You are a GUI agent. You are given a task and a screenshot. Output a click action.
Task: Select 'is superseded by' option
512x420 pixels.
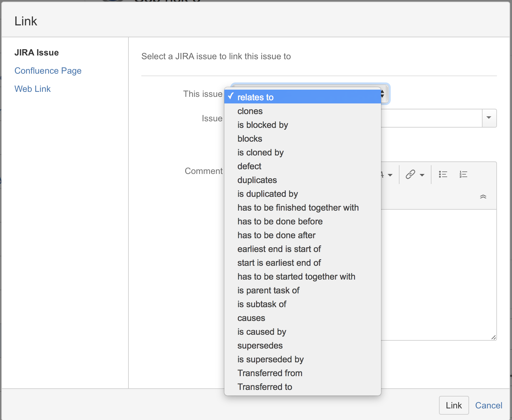click(303, 359)
